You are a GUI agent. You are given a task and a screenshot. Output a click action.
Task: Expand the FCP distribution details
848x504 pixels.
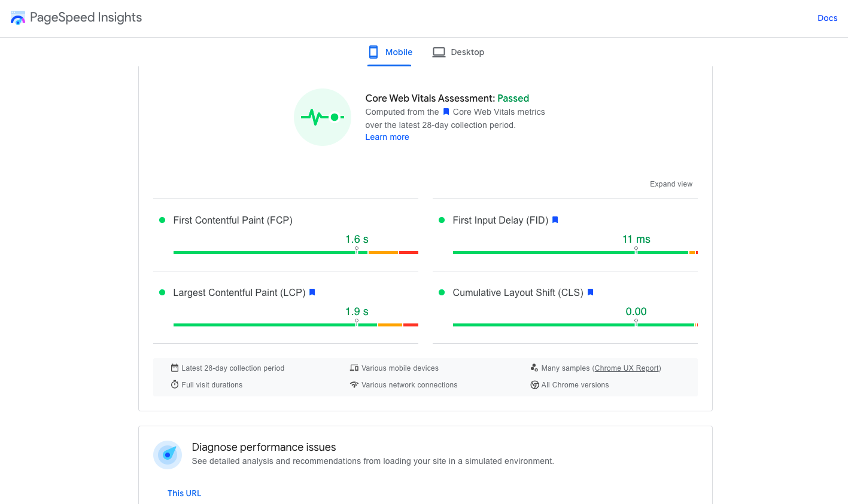tap(285, 236)
